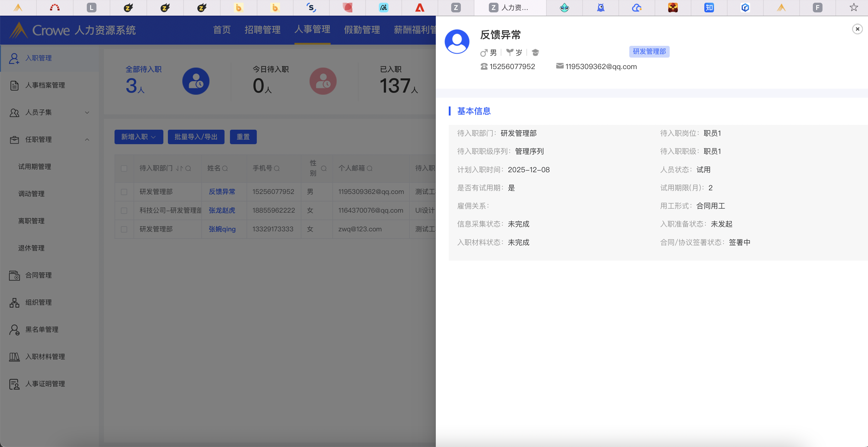Image resolution: width=868 pixels, height=447 pixels.
Task: Tick checkbox for 张龙赵虎 row
Action: tap(124, 210)
